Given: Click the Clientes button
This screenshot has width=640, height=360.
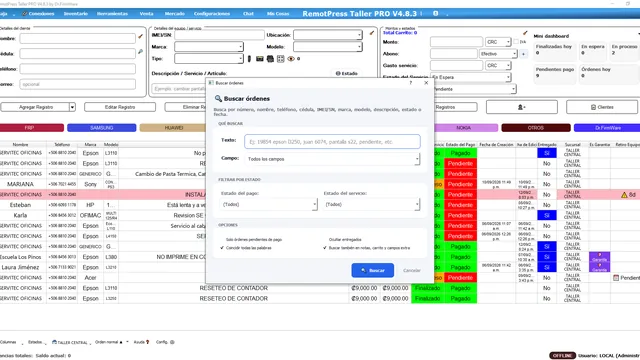Looking at the screenshot, I should click(602, 107).
